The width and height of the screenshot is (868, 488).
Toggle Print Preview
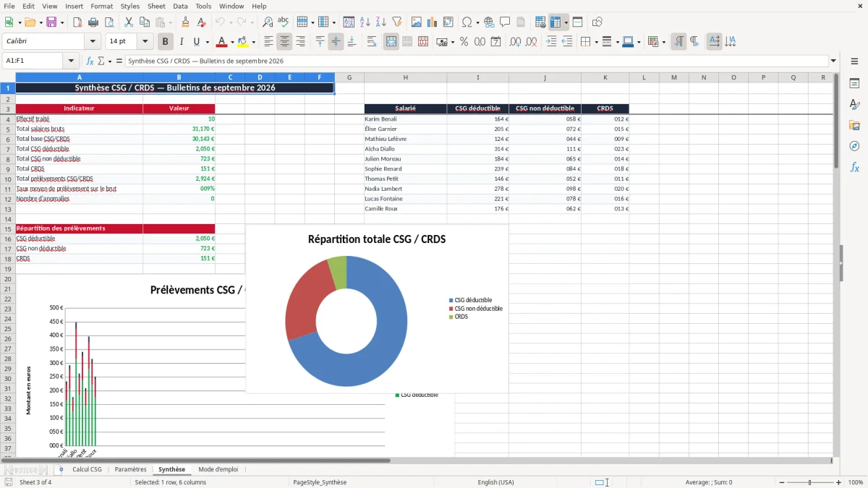[x=109, y=22]
